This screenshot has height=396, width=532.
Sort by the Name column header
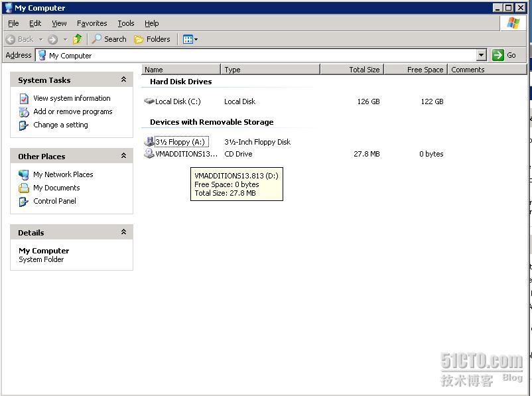click(x=181, y=70)
